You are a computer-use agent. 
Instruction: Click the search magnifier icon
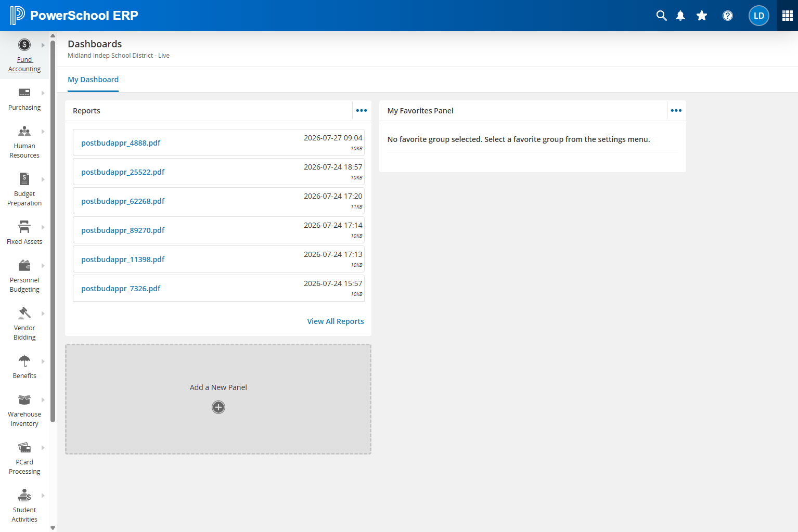[x=661, y=16]
